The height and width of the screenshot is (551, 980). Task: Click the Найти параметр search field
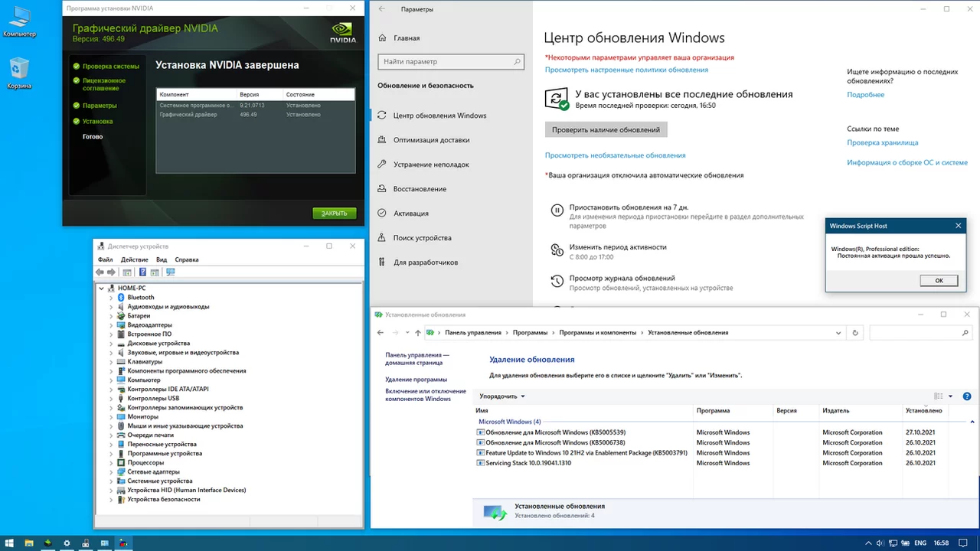click(452, 61)
